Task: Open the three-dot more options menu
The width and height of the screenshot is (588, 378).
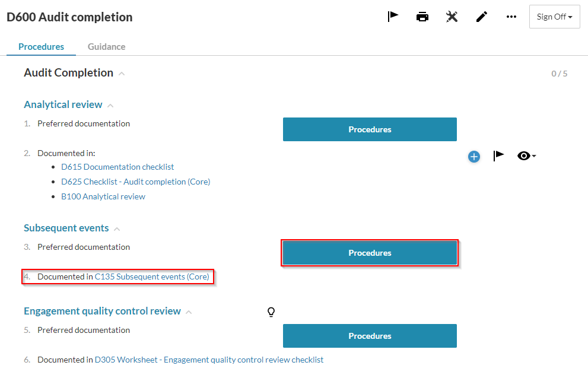Action: 511,17
